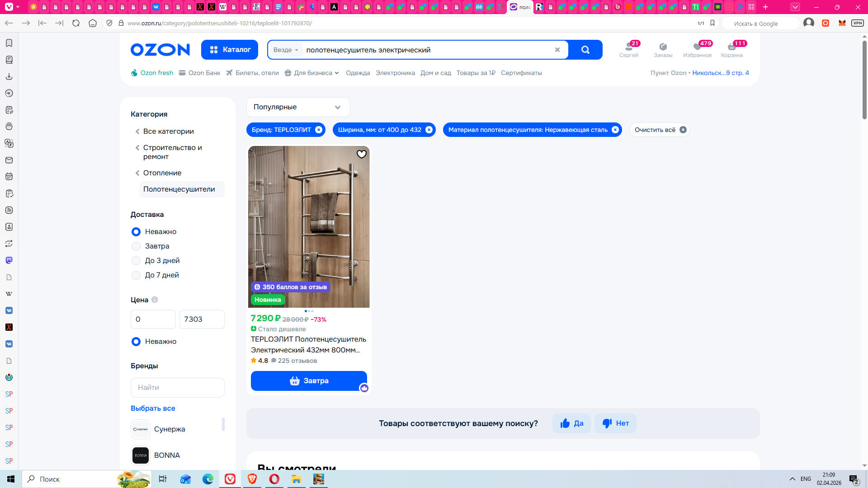Select До 7 дней delivery option
868x488 pixels.
pyautogui.click(x=136, y=275)
